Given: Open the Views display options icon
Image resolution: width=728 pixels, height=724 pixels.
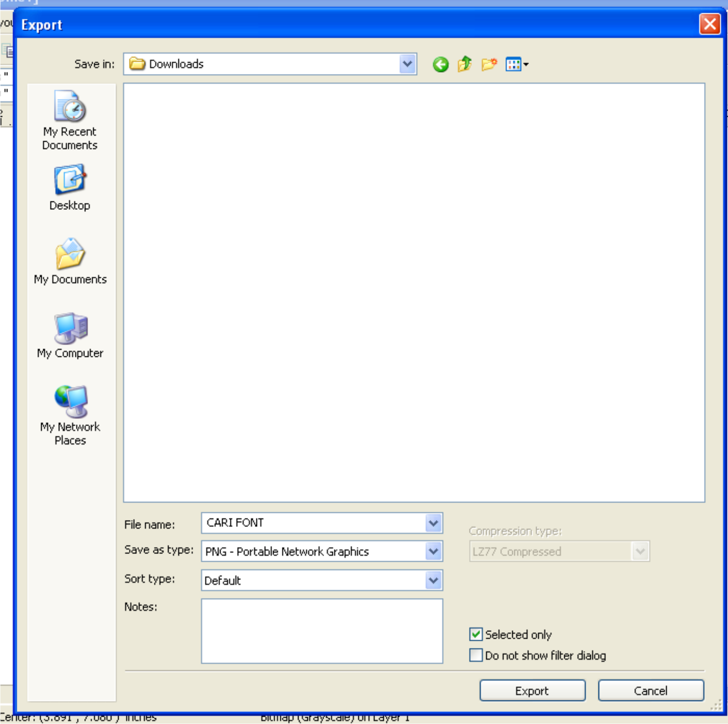Looking at the screenshot, I should coord(515,64).
